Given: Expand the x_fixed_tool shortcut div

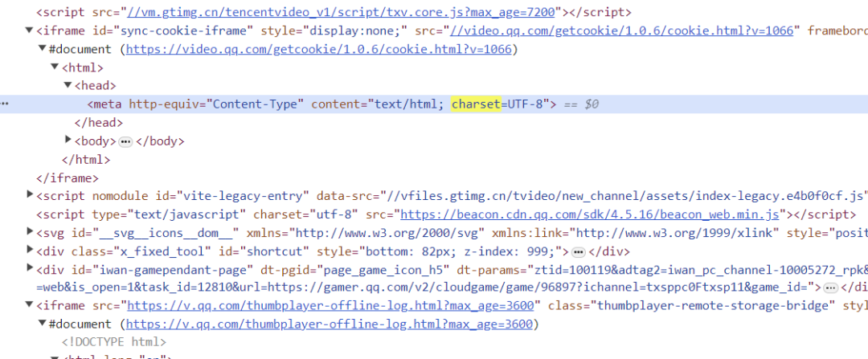Looking at the screenshot, I should (x=30, y=250).
